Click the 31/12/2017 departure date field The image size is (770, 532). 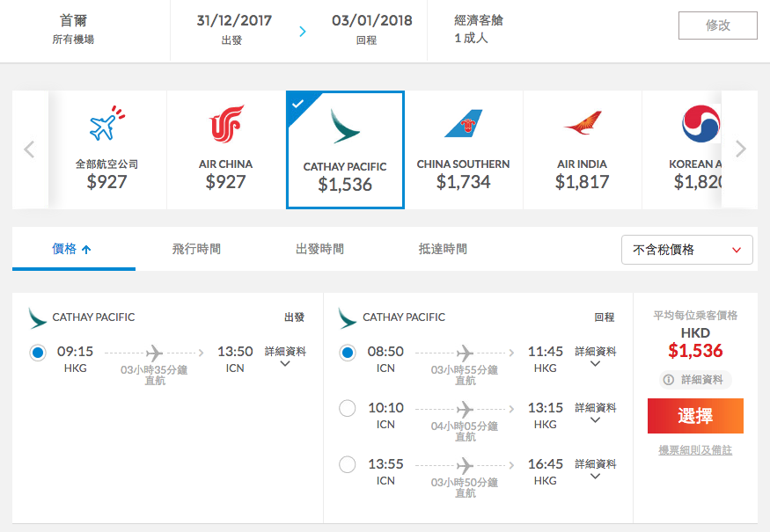tap(234, 29)
